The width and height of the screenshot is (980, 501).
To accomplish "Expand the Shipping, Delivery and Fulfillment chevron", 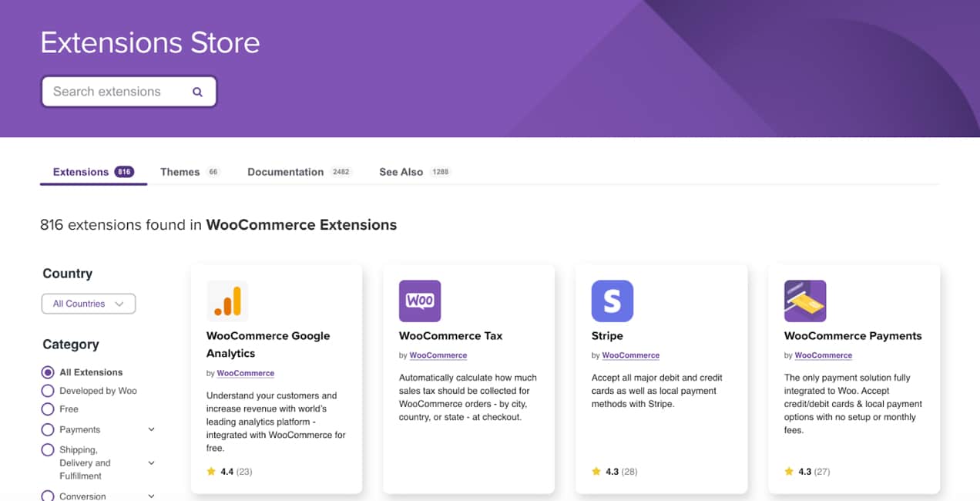I will click(151, 462).
